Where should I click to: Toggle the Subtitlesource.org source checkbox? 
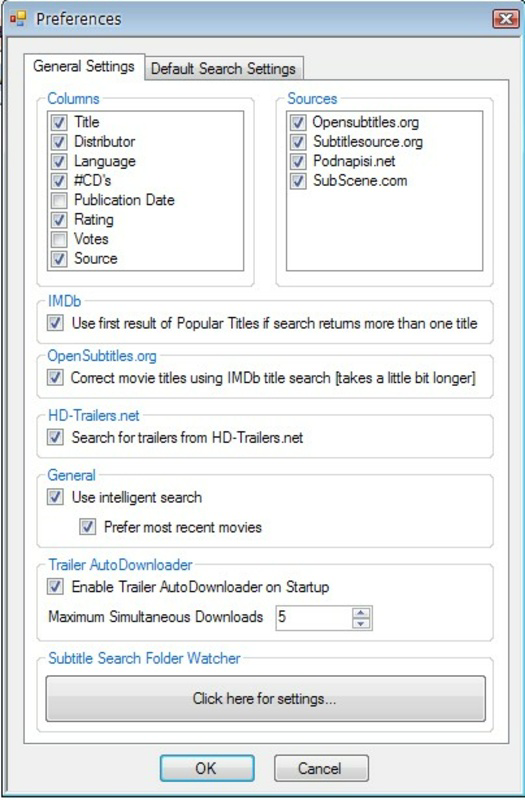click(x=298, y=142)
